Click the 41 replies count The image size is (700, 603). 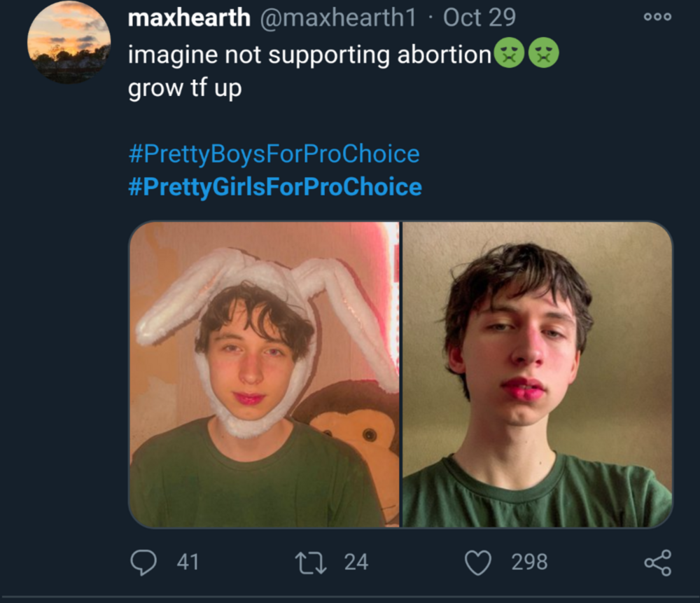(188, 562)
